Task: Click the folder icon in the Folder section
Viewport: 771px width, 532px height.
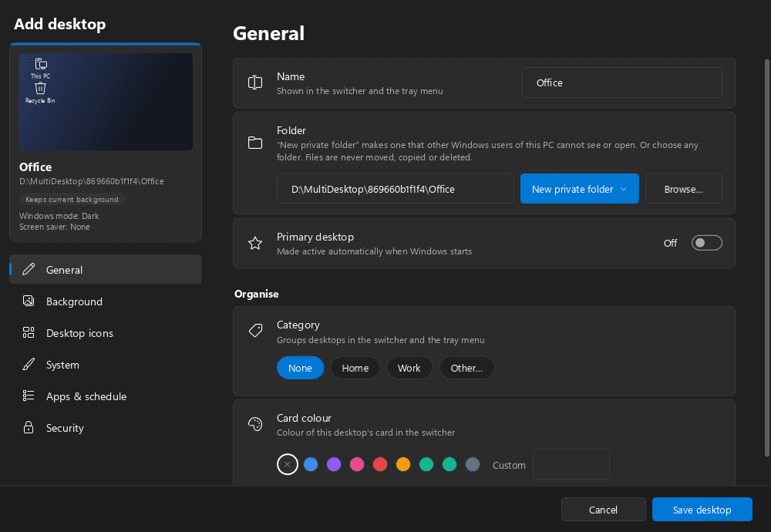Action: coord(254,143)
